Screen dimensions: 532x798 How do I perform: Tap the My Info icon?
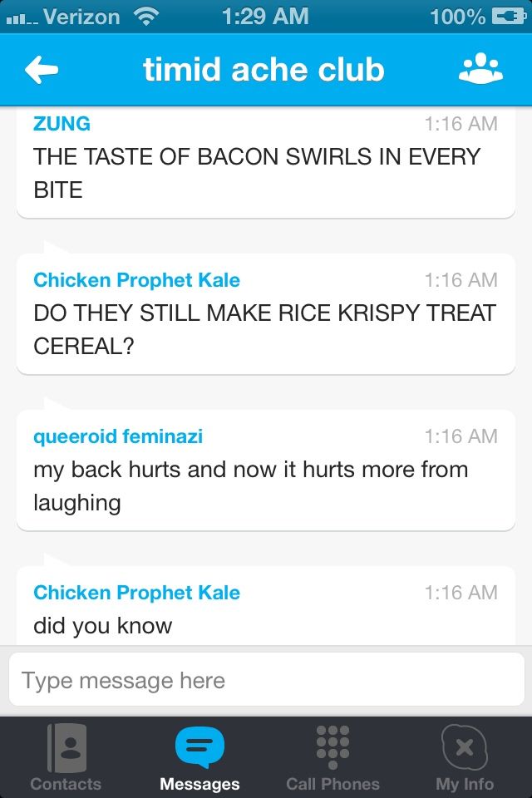coord(464,746)
